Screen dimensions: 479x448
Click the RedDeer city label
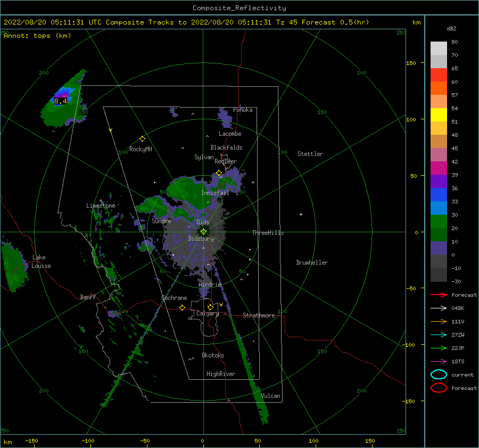tap(226, 161)
